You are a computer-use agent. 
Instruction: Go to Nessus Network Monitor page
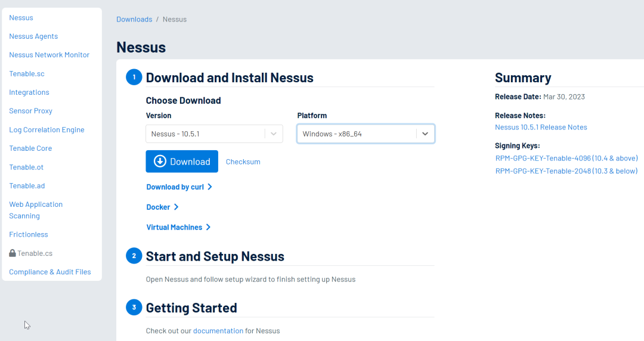click(x=49, y=55)
